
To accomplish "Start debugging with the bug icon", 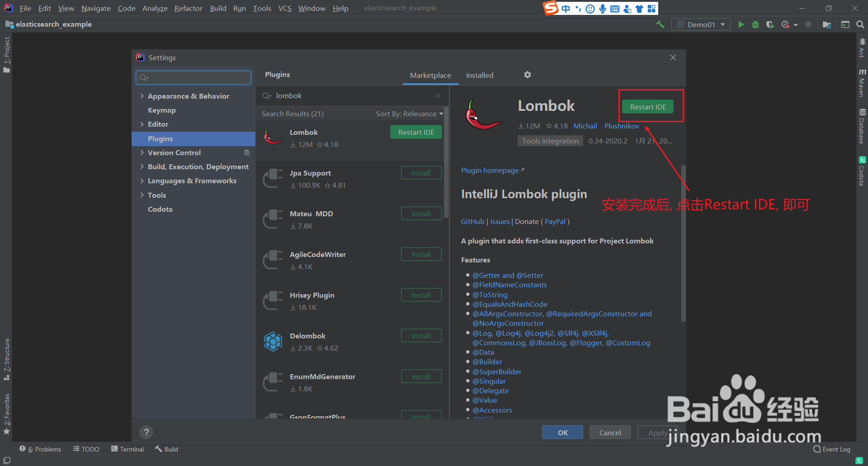I will [x=755, y=24].
